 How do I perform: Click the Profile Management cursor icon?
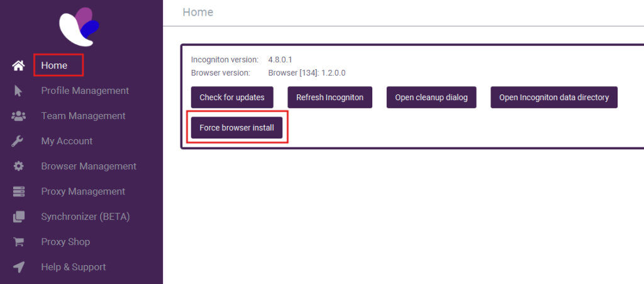click(19, 91)
